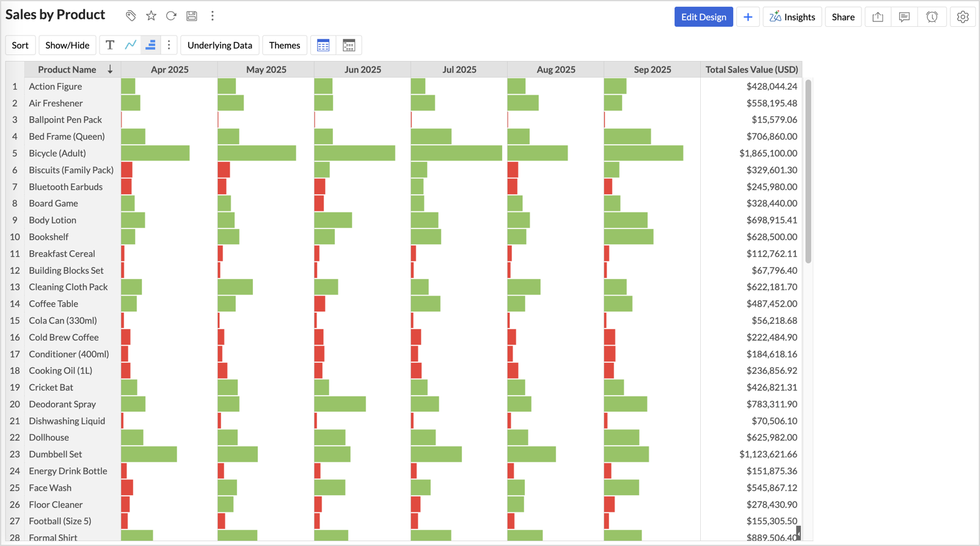Open the export icon next to Share

tap(878, 17)
